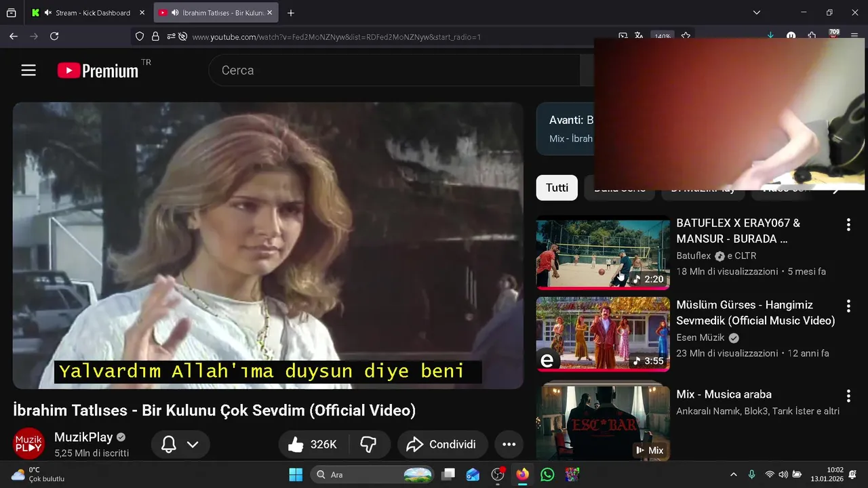Image resolution: width=868 pixels, height=488 pixels.
Task: Click the Firefox taskbar icon
Action: [522, 474]
